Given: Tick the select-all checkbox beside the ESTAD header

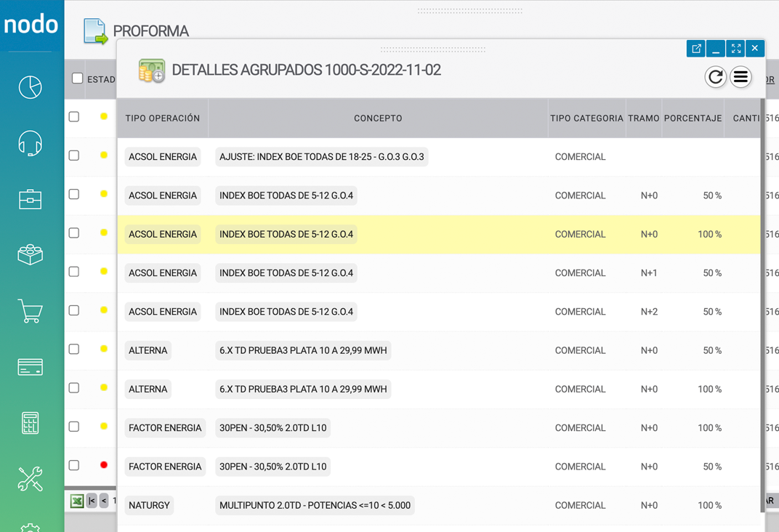Looking at the screenshot, I should (78, 78).
